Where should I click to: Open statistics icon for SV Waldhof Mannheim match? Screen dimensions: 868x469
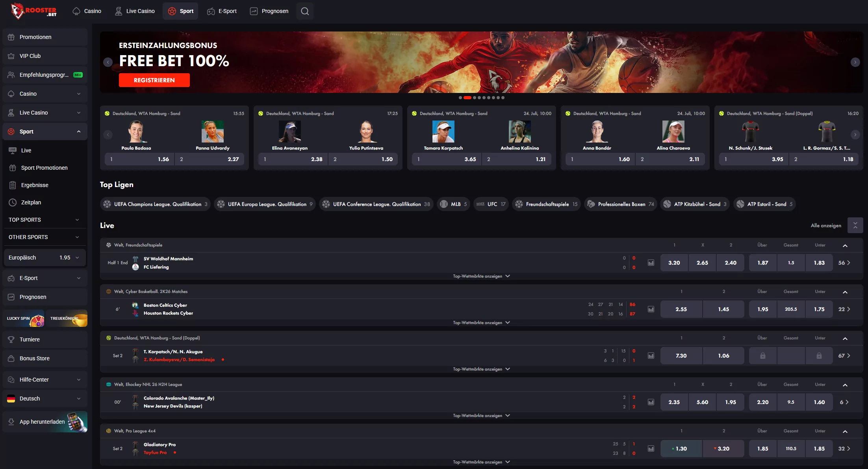pyautogui.click(x=651, y=263)
